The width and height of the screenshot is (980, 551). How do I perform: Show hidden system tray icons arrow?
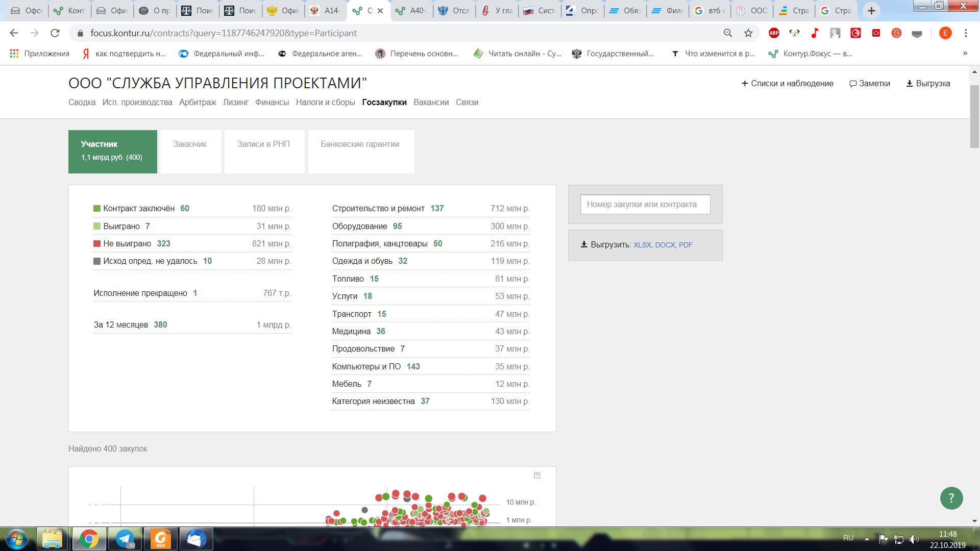coord(867,539)
